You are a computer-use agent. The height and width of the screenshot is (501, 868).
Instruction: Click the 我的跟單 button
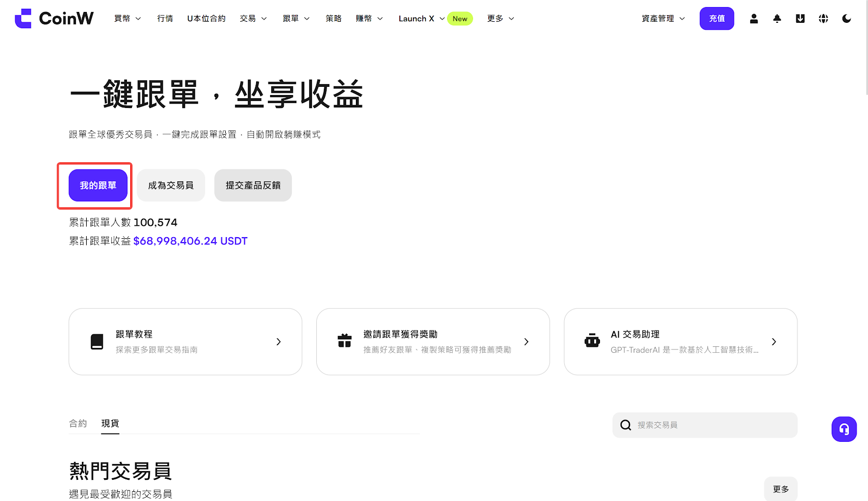point(98,186)
